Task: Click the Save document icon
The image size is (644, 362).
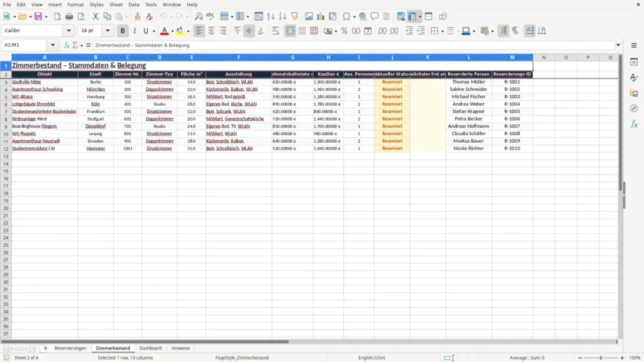Action: pyautogui.click(x=38, y=16)
